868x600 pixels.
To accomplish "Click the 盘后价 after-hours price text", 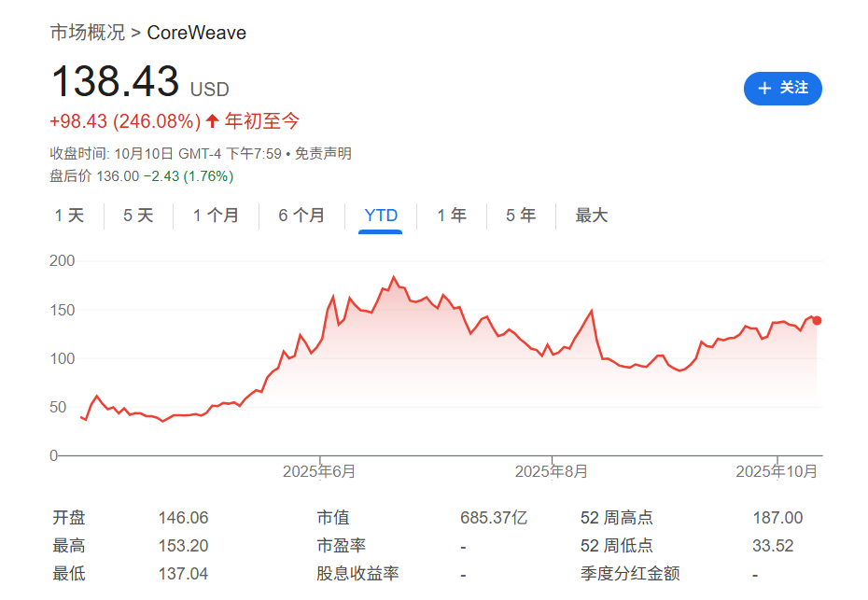I will [x=142, y=175].
